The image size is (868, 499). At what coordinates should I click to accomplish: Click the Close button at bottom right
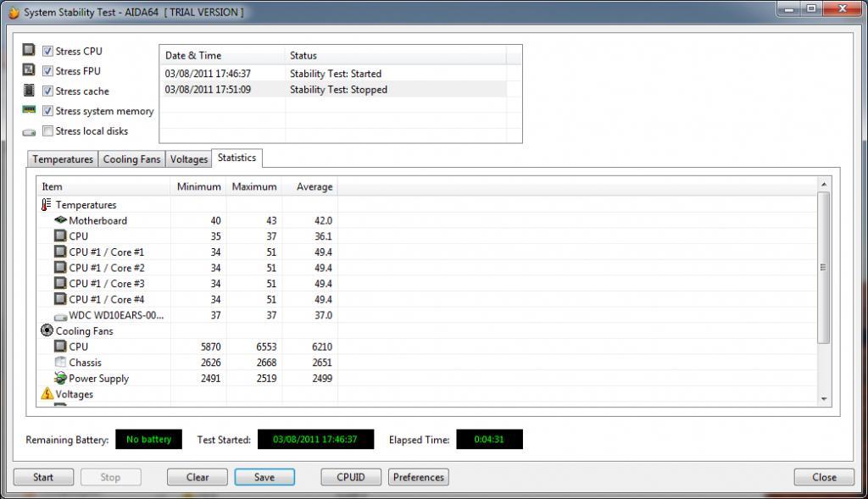pyautogui.click(x=824, y=477)
